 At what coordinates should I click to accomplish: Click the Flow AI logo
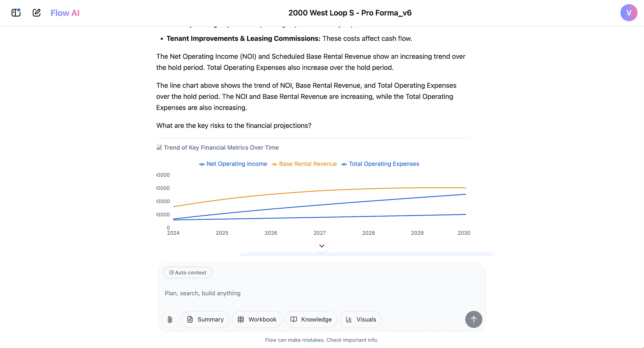65,13
